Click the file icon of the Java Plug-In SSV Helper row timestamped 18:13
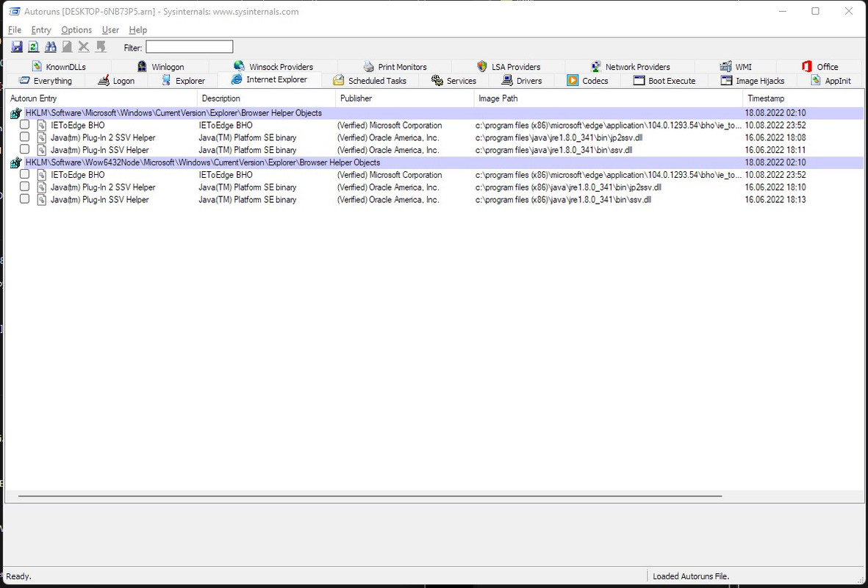The image size is (868, 588). coord(41,200)
